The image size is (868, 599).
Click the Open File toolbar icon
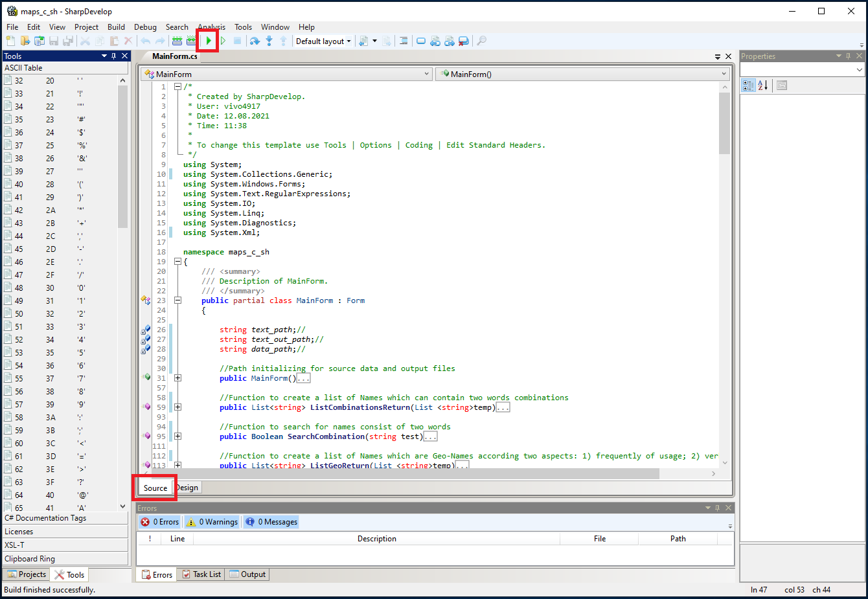(x=25, y=41)
